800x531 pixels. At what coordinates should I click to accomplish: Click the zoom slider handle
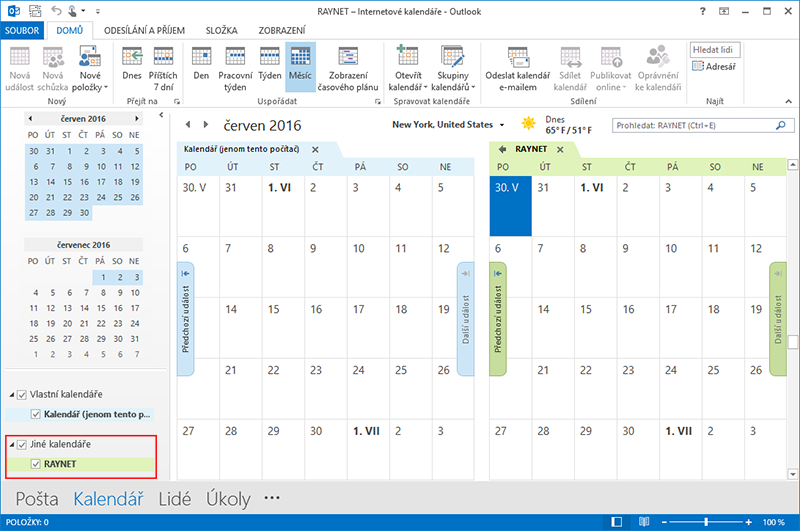tap(706, 522)
